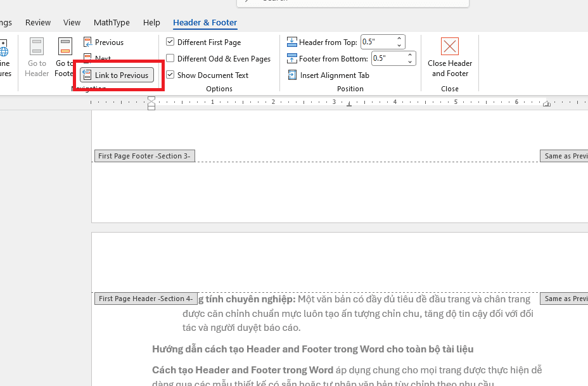Increase Header from Top with up arrow
This screenshot has height=386, width=588.
[x=399, y=39]
